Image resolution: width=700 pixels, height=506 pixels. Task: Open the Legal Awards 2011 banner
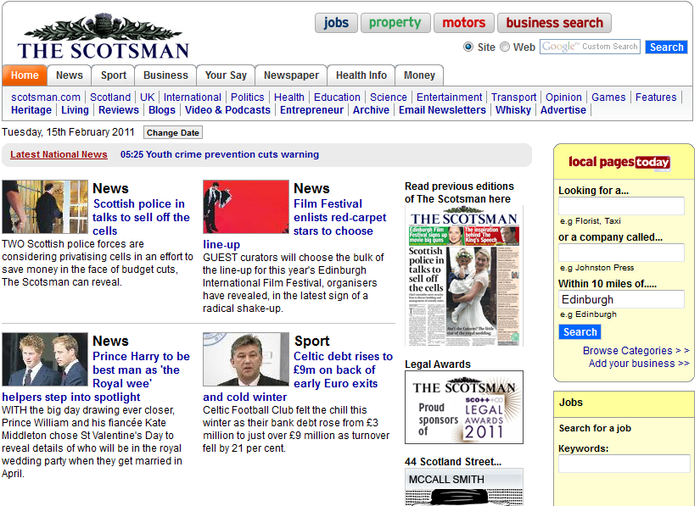coord(464,407)
